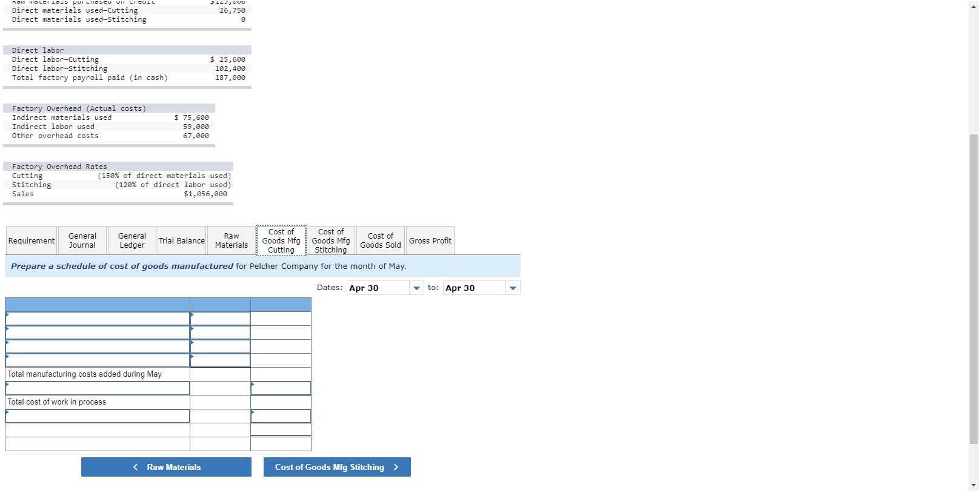980x493 pixels.
Task: Select label cell below Total manufacturing costs
Action: point(98,388)
